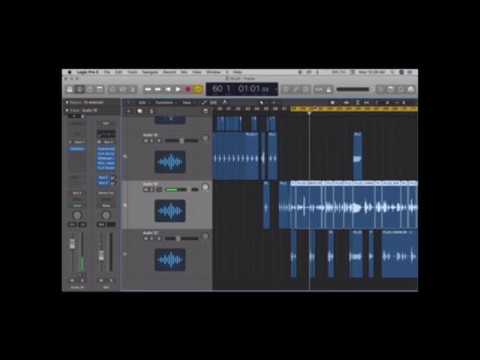Click the left channel strip's pan knob

[77, 215]
